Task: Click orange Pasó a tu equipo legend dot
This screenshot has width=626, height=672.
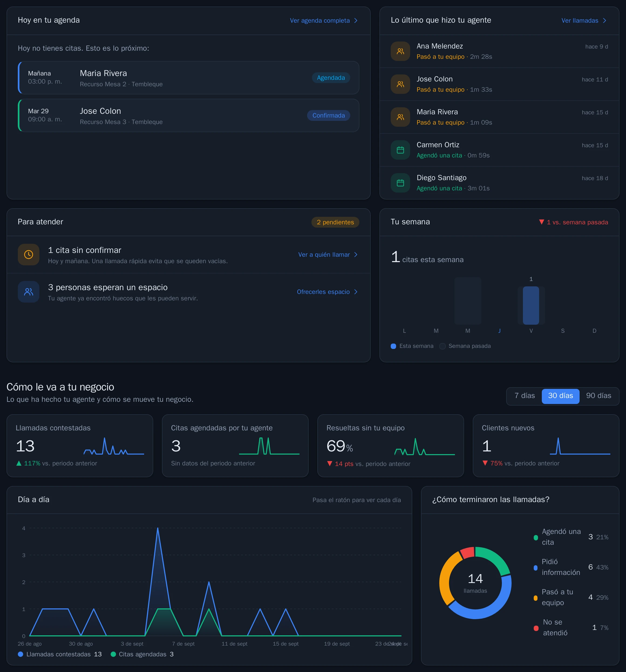Action: pos(535,598)
